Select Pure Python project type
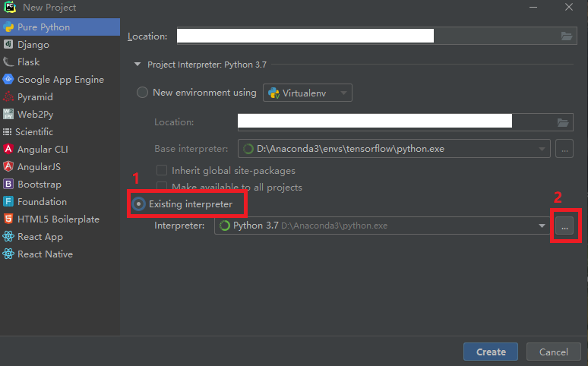The height and width of the screenshot is (366, 588). [x=60, y=27]
